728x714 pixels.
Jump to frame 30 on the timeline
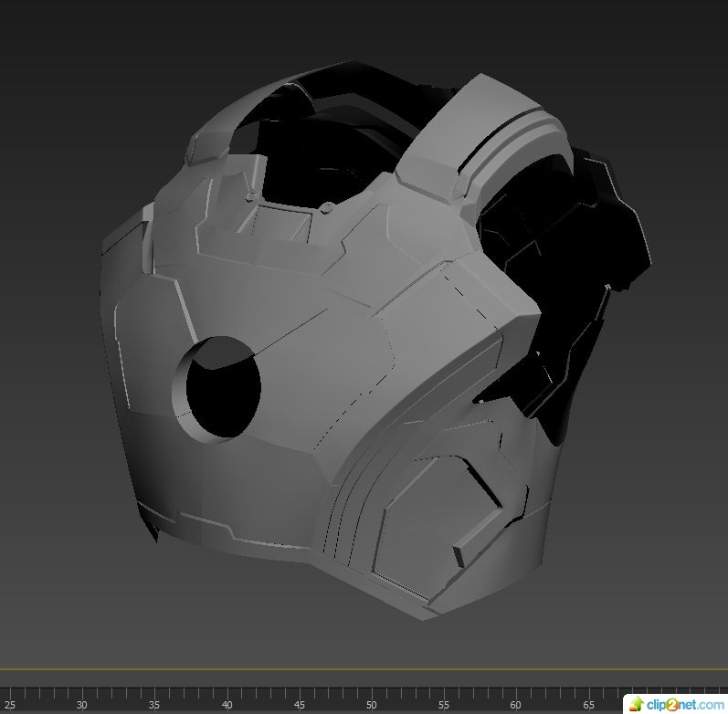coord(81,704)
